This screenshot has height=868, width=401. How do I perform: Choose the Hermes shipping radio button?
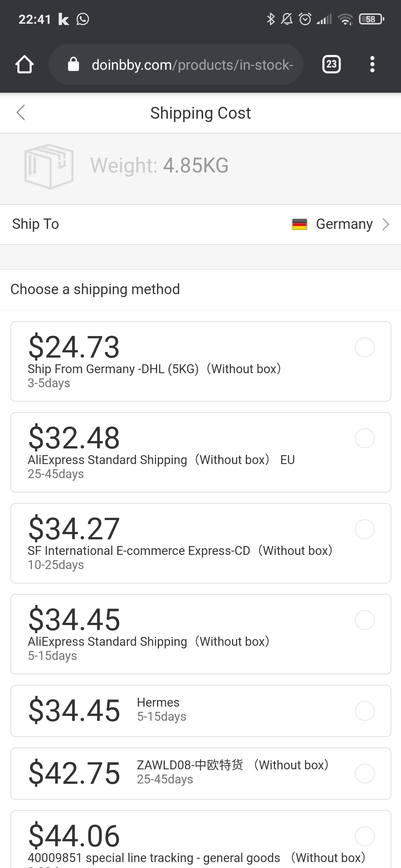pos(365,711)
